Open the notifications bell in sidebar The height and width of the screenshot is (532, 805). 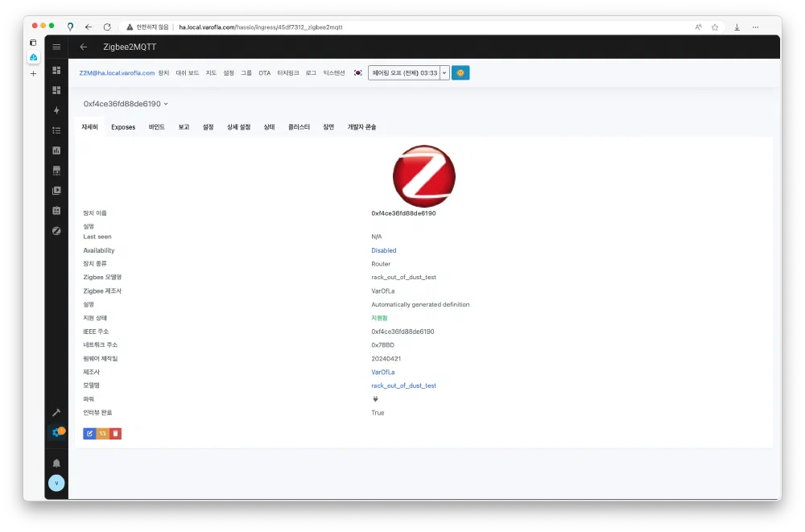(x=56, y=463)
